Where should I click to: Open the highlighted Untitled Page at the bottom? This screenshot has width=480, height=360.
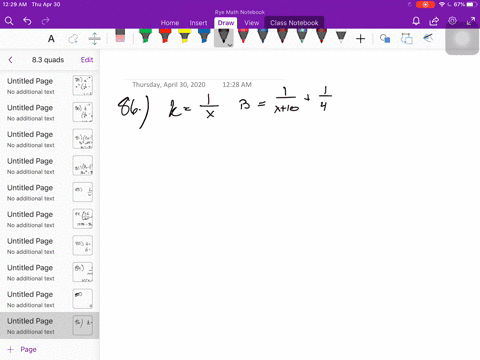(50, 326)
